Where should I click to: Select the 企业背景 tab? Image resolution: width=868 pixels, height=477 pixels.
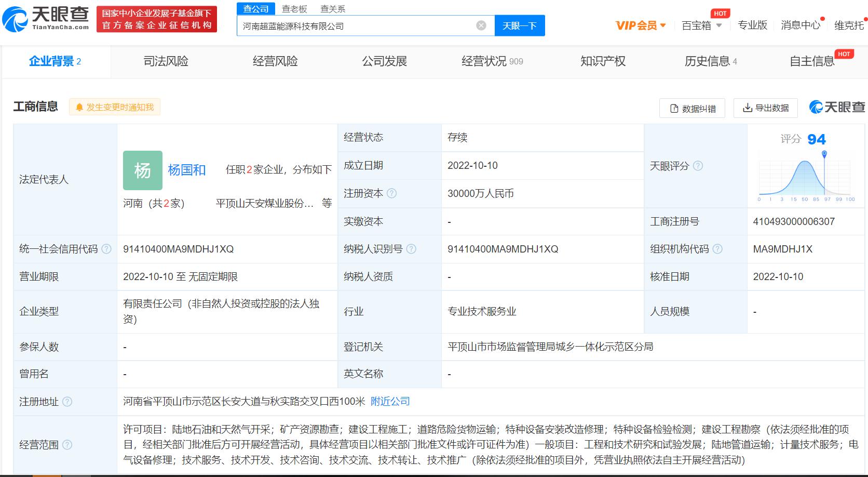[55, 61]
